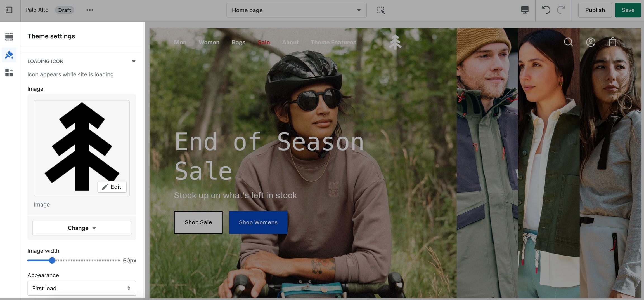The image size is (644, 300).
Task: Open the Change image dropdown button
Action: tap(82, 228)
